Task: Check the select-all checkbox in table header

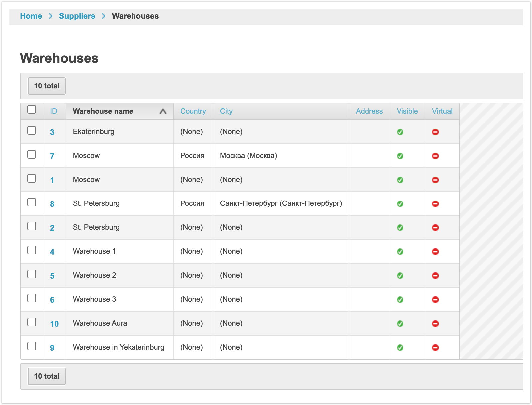Action: [32, 110]
